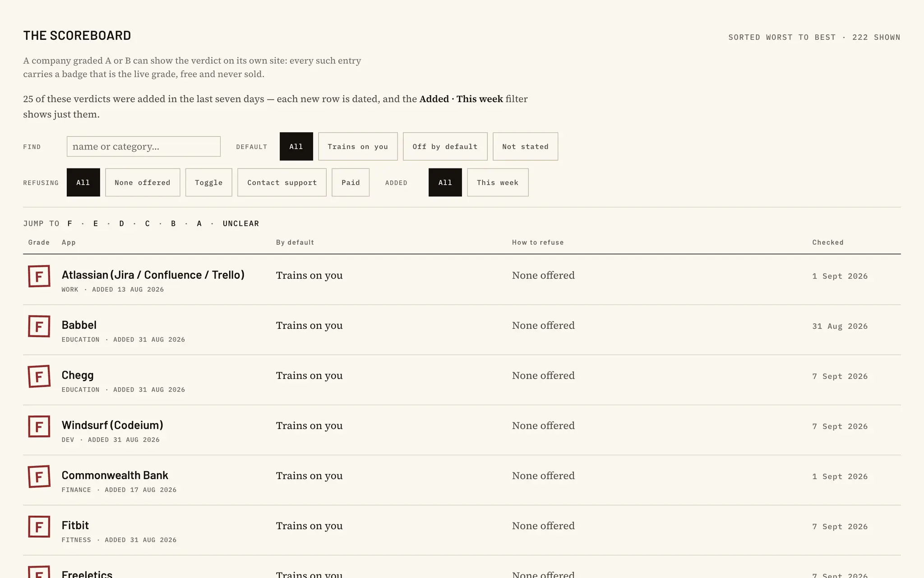Filter refusing by Contact support

click(x=282, y=182)
